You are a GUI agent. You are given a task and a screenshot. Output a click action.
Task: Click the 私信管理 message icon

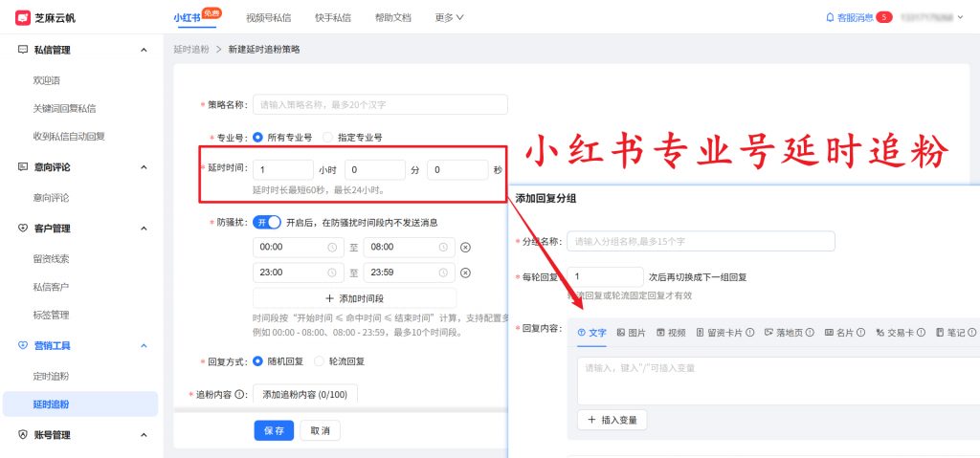pos(23,50)
